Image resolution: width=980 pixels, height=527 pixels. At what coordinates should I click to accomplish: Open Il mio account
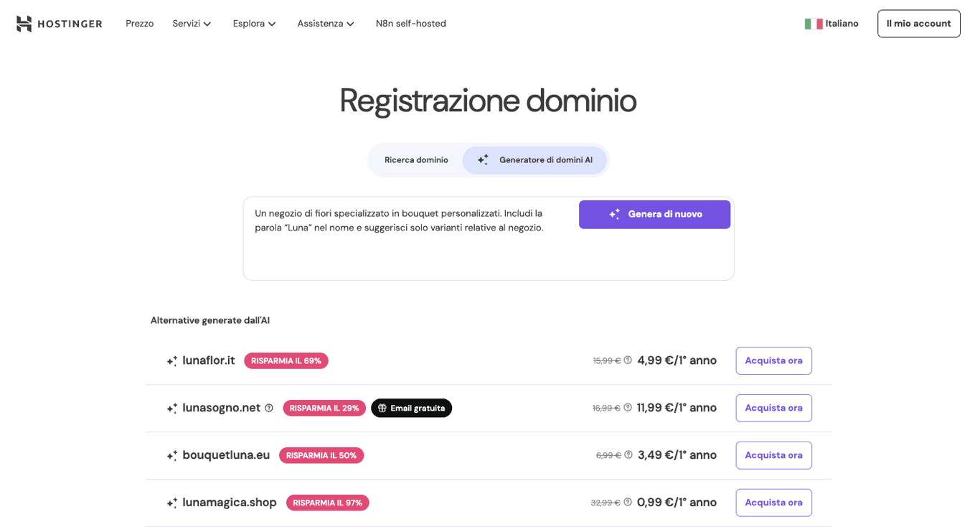918,23
